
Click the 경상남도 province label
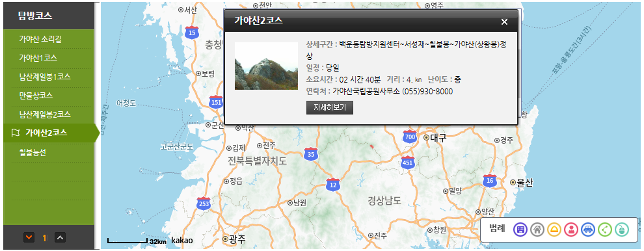coord(384,200)
